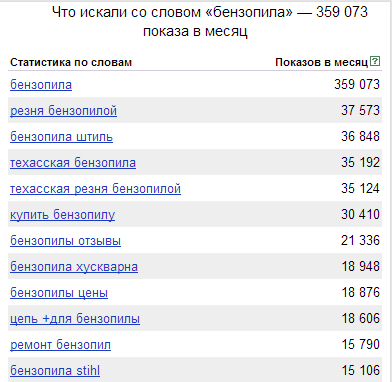Image resolution: width=392 pixels, height=382 pixels.
Task: Open the «купить бензопилу» link
Action: (62, 215)
